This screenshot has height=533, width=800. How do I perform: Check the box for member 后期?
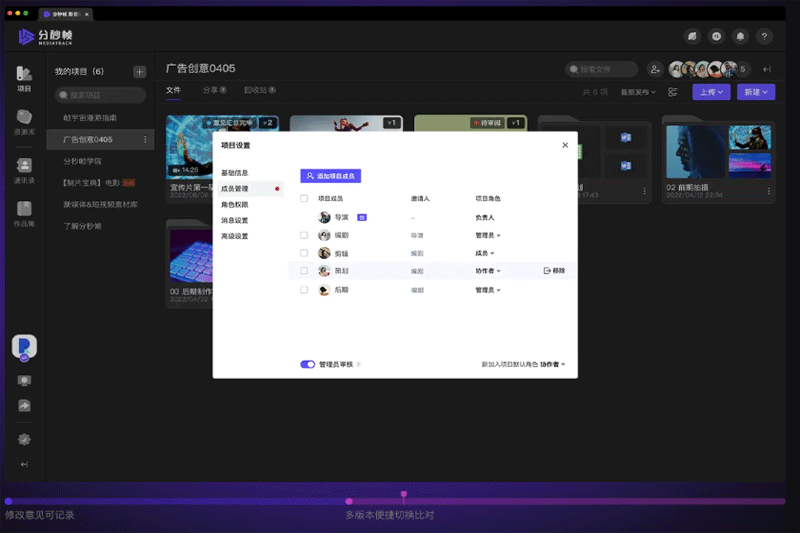pyautogui.click(x=304, y=290)
